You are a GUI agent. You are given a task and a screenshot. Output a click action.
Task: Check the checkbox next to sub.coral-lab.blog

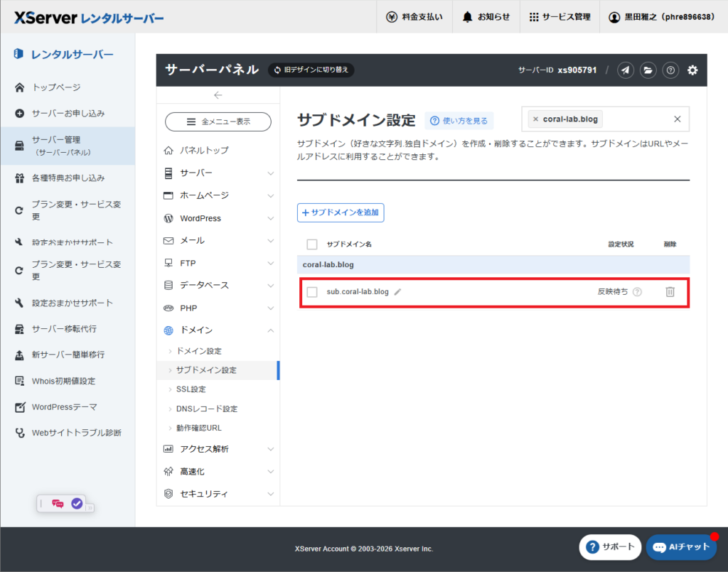[312, 291]
